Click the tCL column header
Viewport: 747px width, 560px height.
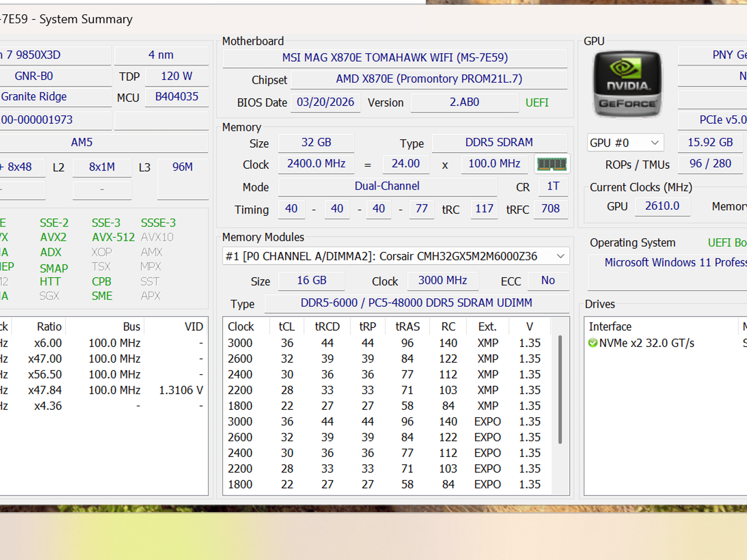point(287,327)
